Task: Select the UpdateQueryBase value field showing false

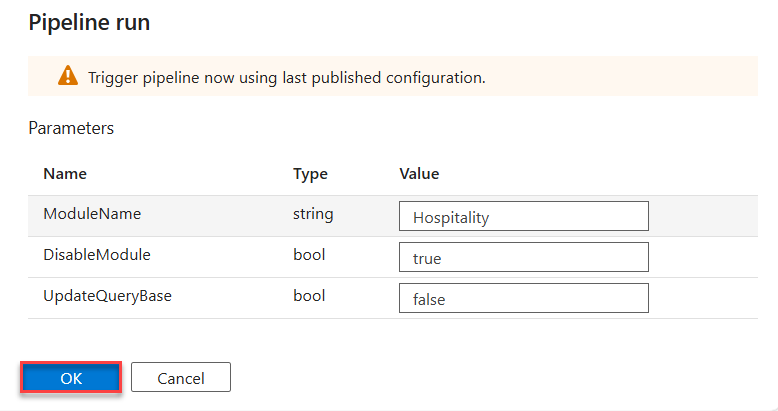Action: [x=523, y=298]
